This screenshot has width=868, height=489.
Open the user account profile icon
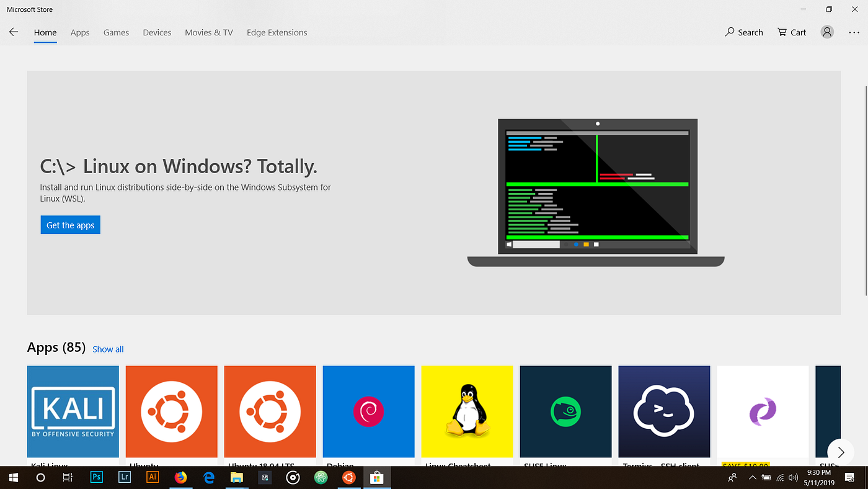click(x=827, y=32)
